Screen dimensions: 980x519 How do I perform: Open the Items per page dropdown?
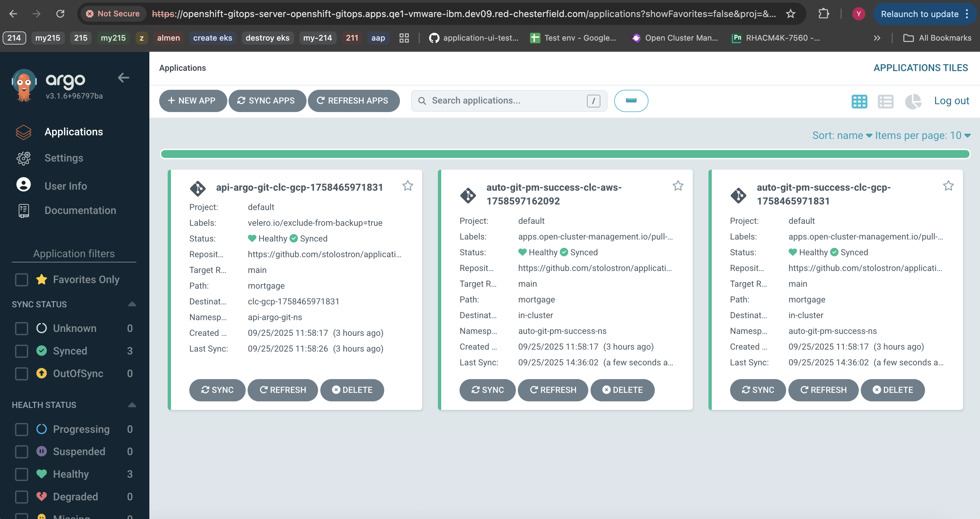pyautogui.click(x=922, y=135)
